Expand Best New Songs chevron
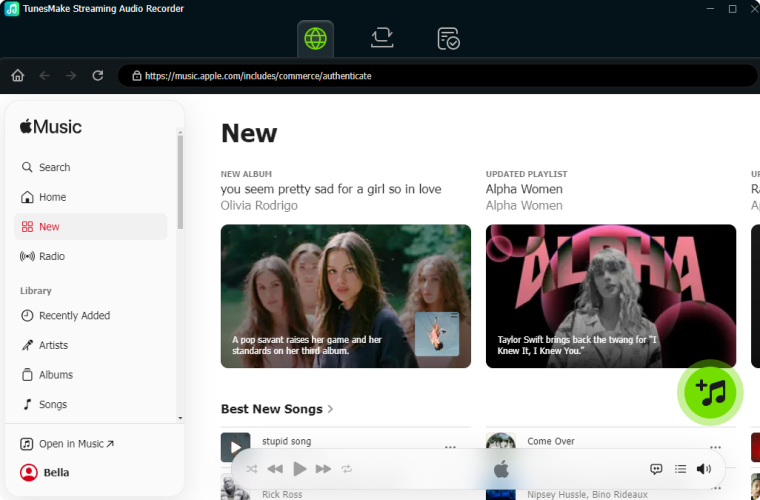This screenshot has height=500, width=760. coord(330,409)
